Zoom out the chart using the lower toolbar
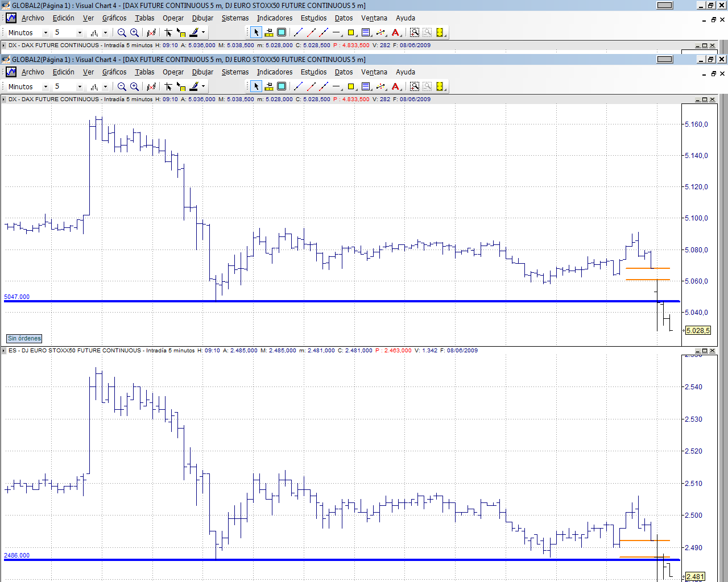The width and height of the screenshot is (728, 582). (122, 86)
